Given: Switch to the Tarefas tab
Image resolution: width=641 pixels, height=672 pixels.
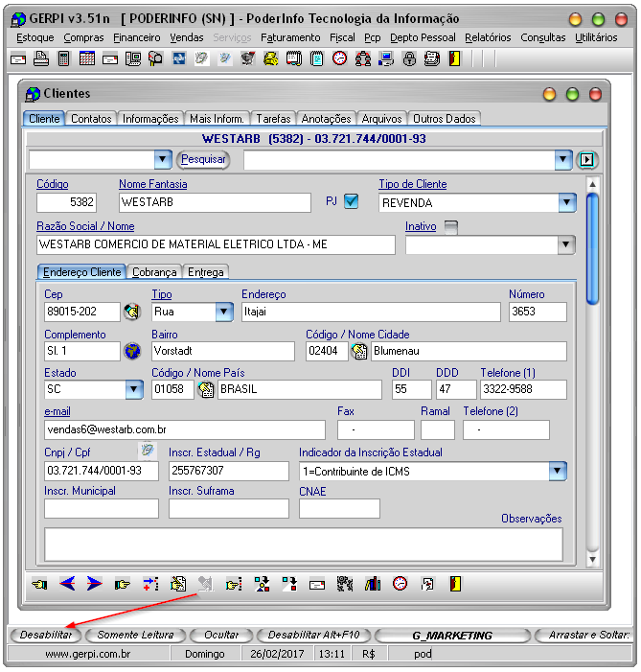Looking at the screenshot, I should click(x=273, y=119).
